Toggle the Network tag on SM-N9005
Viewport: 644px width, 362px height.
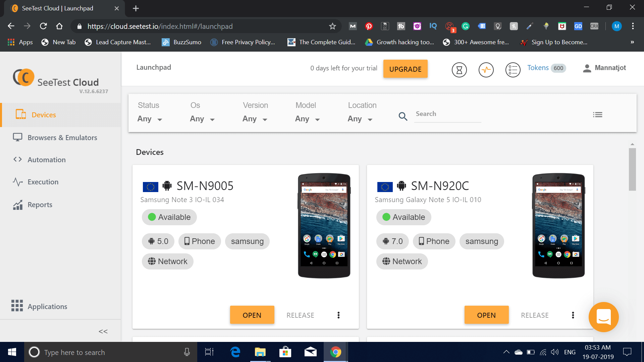pos(167,261)
